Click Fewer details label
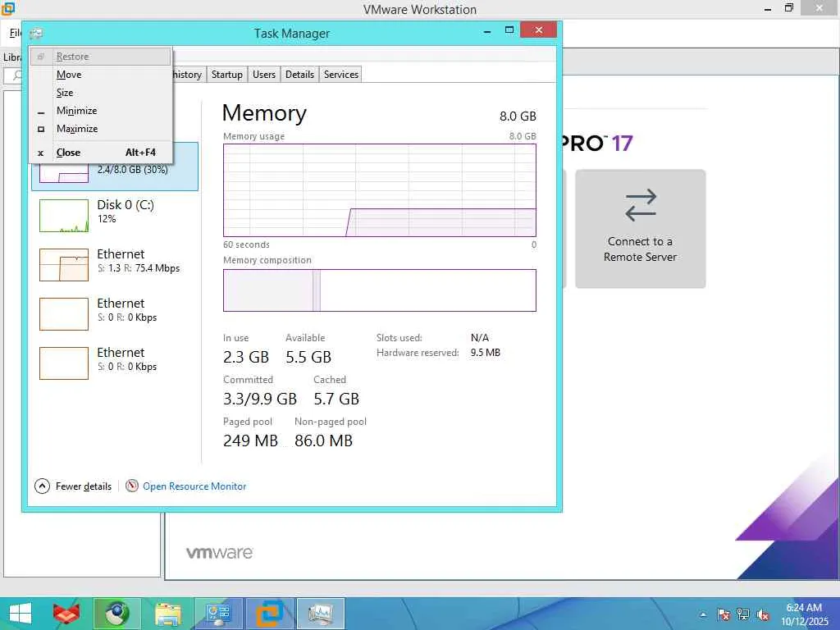Image resolution: width=840 pixels, height=630 pixels. coord(84,486)
